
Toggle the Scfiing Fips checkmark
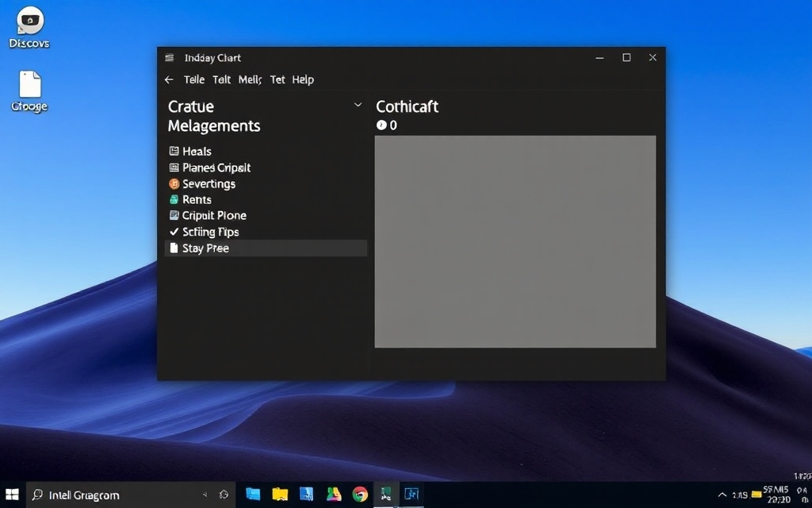tap(174, 232)
